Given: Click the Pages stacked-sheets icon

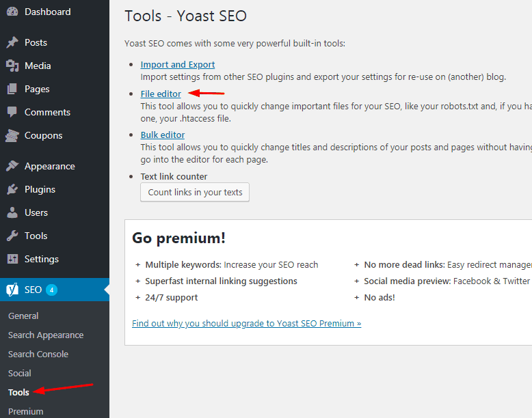Looking at the screenshot, I should 12,89.
